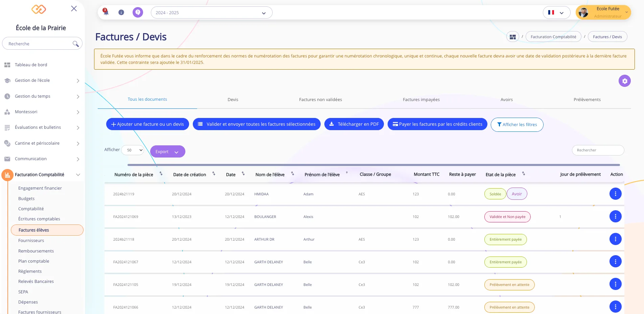This screenshot has width=644, height=314.
Task: Switch to the Avoirs tab
Action: [507, 100]
